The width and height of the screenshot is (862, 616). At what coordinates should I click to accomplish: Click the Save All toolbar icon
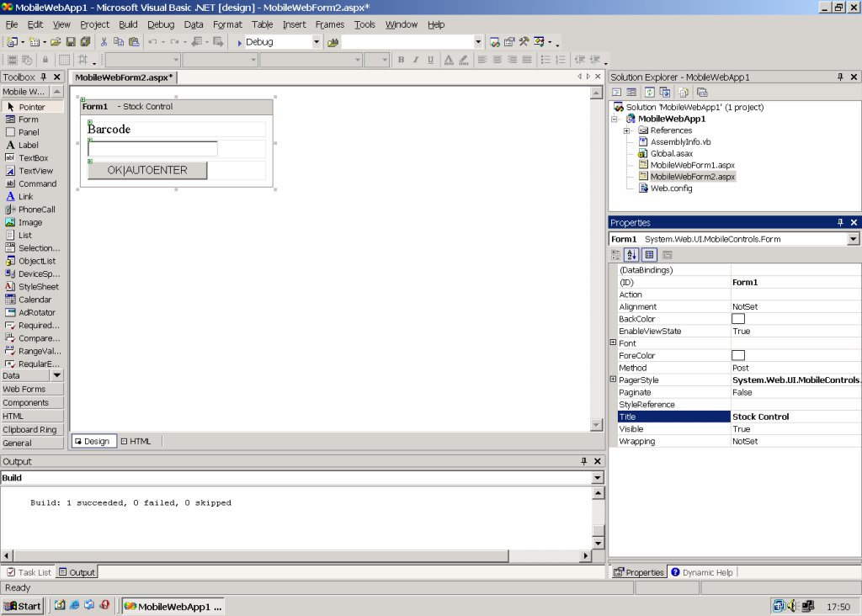[x=85, y=42]
